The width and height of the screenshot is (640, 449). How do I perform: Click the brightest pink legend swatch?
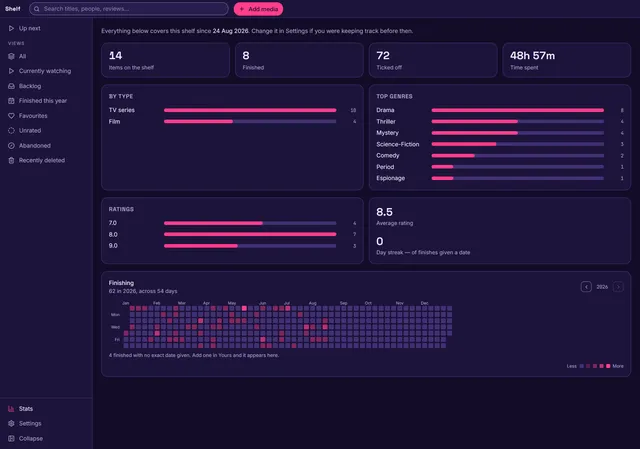[x=608, y=366]
